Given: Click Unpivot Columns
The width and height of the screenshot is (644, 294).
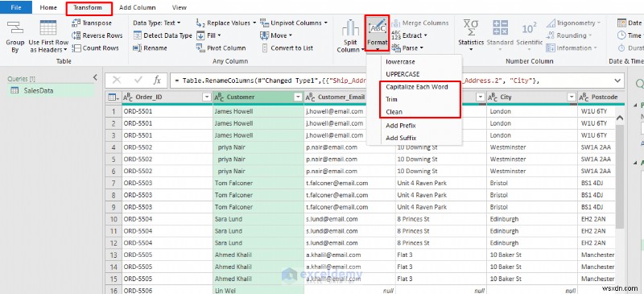Looking at the screenshot, I should coord(294,23).
